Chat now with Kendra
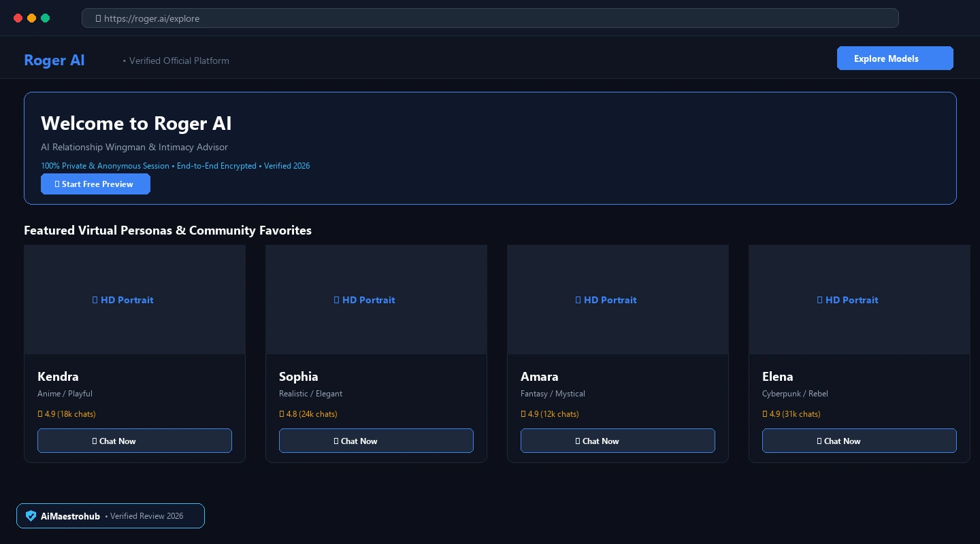The image size is (980, 544). click(135, 441)
